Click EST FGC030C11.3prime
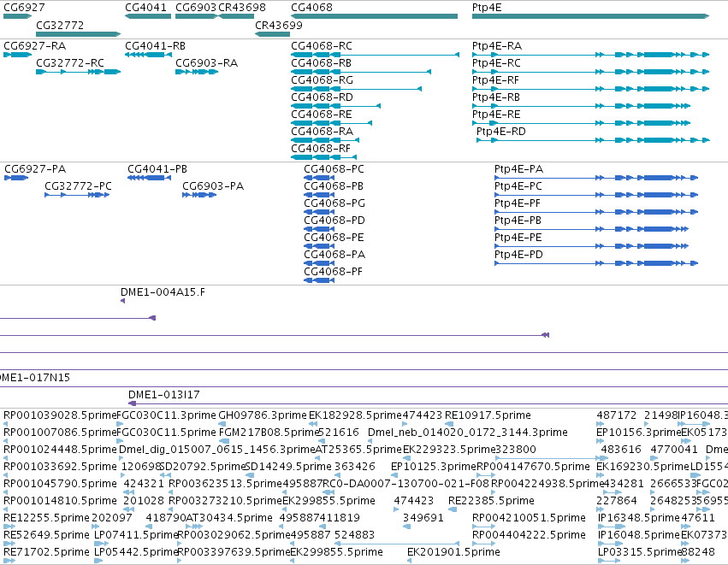This screenshot has height=565, width=728. tap(167, 415)
